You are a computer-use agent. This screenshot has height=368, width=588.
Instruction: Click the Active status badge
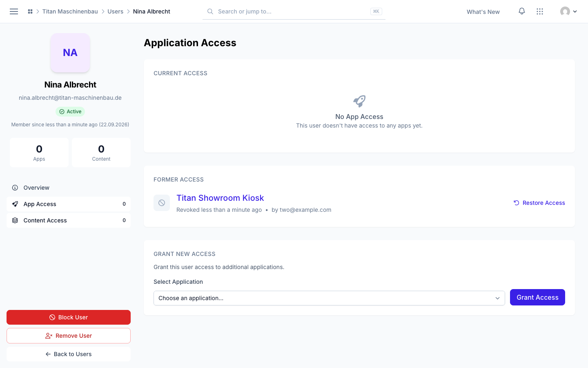point(70,112)
